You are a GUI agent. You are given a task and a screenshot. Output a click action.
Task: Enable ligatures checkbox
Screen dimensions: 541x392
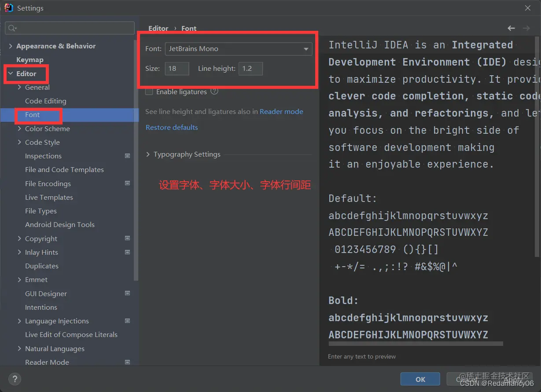click(149, 92)
